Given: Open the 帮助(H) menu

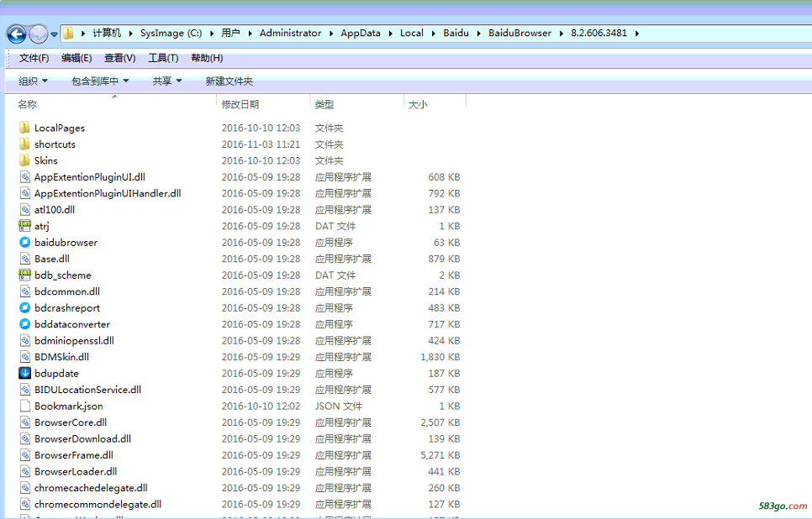Looking at the screenshot, I should [207, 58].
